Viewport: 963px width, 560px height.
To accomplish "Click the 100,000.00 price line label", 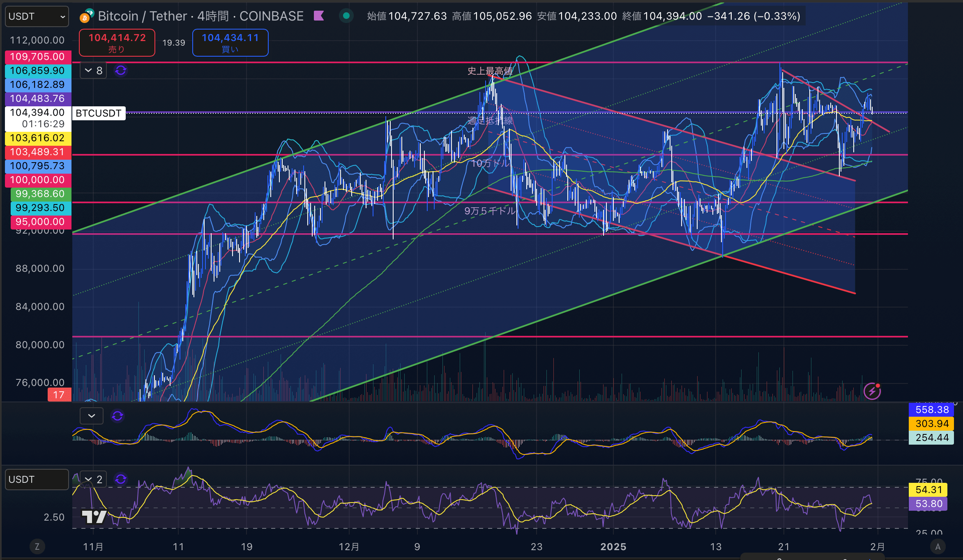I will (x=38, y=180).
